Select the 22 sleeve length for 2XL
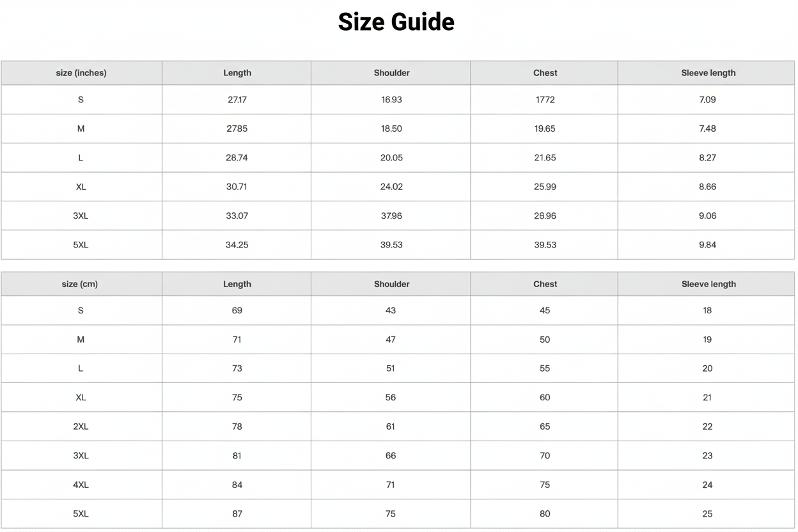The height and width of the screenshot is (532, 798). pos(707,426)
